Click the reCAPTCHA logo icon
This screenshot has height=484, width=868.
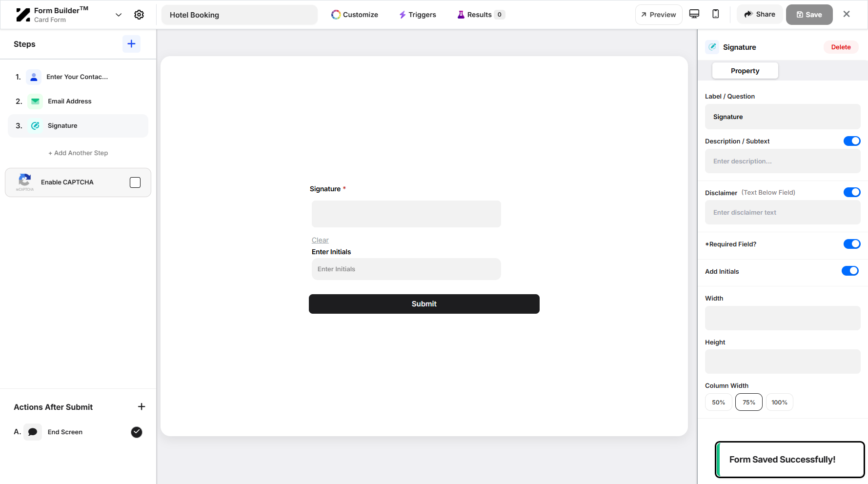[x=25, y=181]
